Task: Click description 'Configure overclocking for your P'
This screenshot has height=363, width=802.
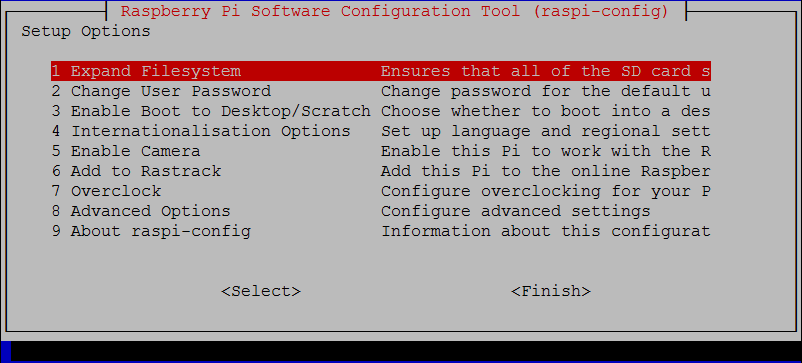Action: (x=546, y=191)
